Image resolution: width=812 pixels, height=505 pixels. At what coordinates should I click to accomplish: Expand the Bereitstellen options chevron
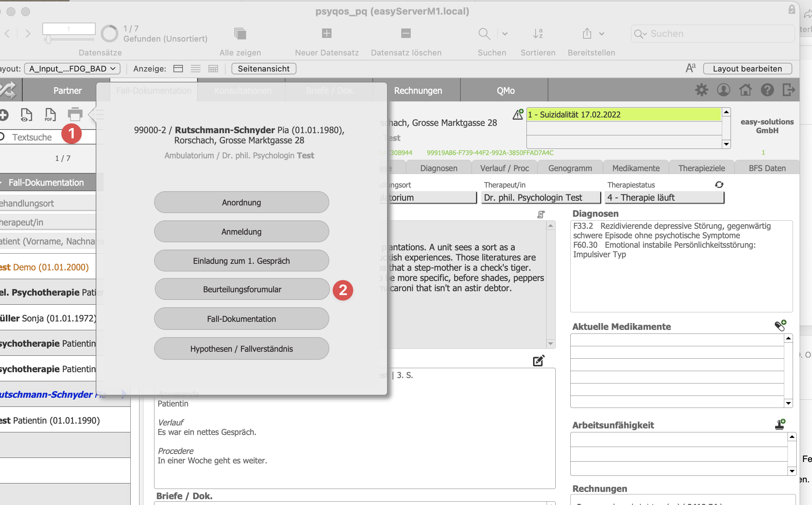coord(602,34)
